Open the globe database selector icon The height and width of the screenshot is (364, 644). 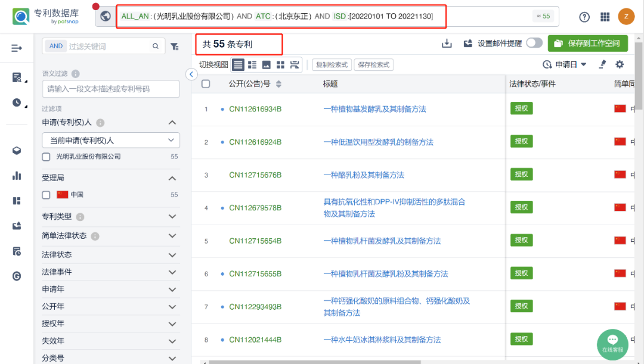106,16
